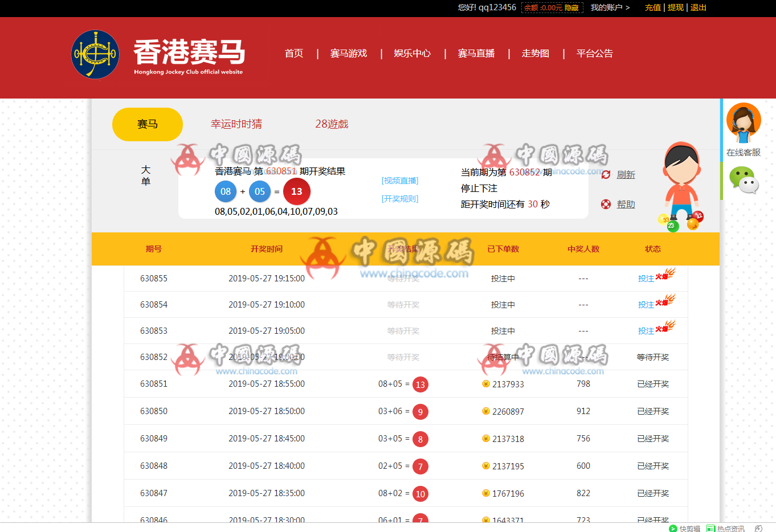The height and width of the screenshot is (532, 776).
Task: Select the 赛马 tab
Action: point(148,124)
